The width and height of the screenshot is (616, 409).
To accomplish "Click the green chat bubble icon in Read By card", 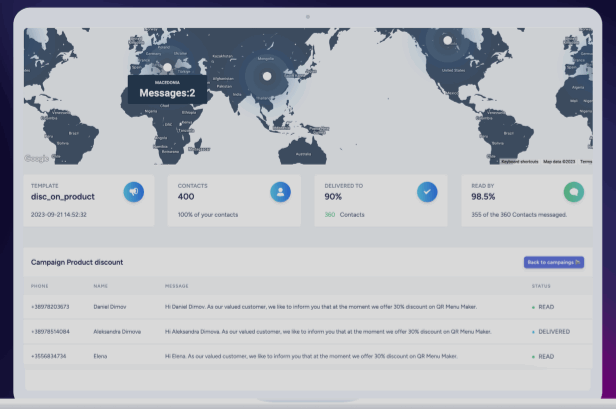I will coord(574,192).
